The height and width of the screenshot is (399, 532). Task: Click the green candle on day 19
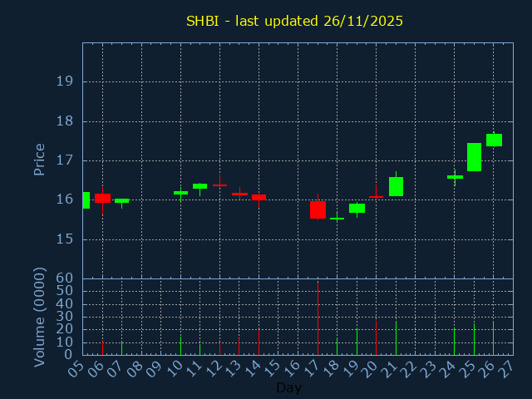tap(357, 208)
